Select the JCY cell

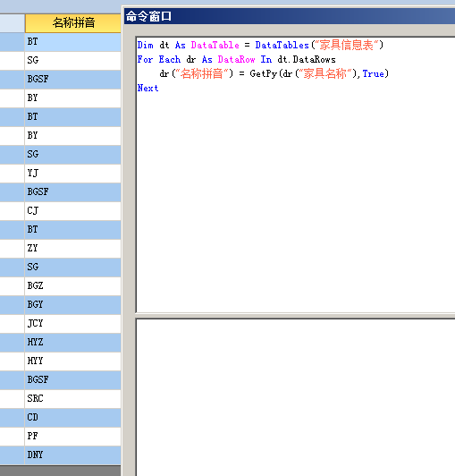coord(73,324)
